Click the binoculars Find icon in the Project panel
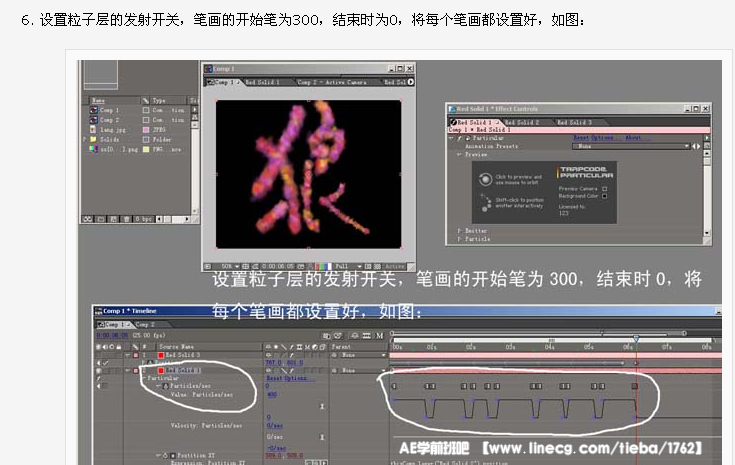Viewport: 735px width, 465px height. [x=88, y=219]
